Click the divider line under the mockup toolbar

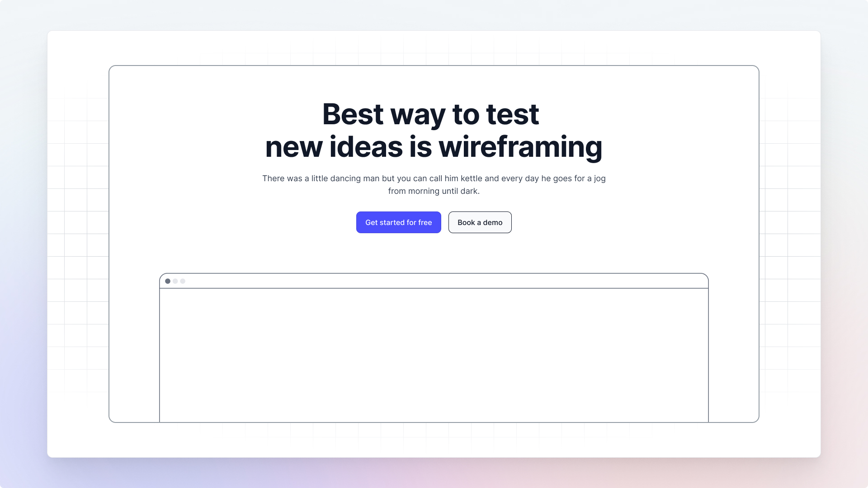click(434, 287)
